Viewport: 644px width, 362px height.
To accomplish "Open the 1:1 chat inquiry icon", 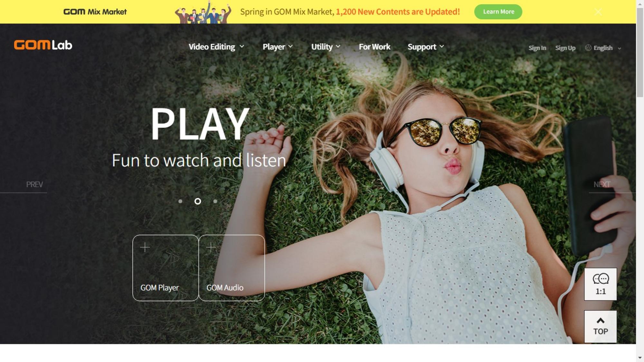I will pos(601,284).
